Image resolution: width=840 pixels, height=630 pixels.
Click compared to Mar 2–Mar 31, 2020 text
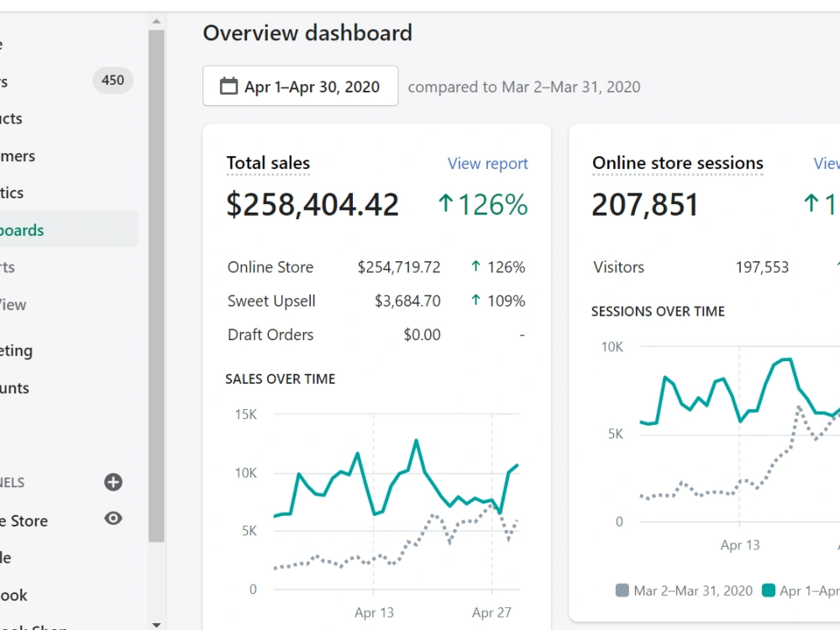point(524,87)
